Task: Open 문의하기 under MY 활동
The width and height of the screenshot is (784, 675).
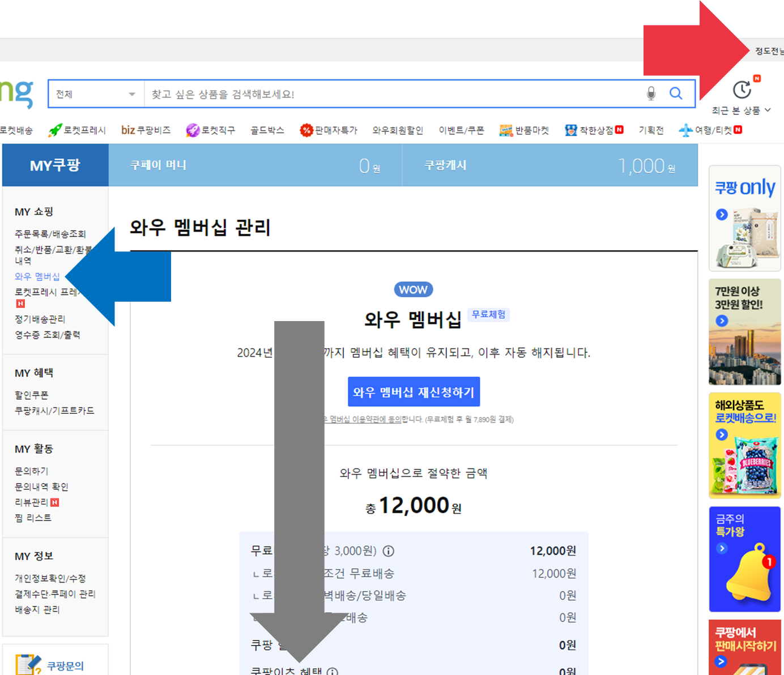Action: [32, 471]
